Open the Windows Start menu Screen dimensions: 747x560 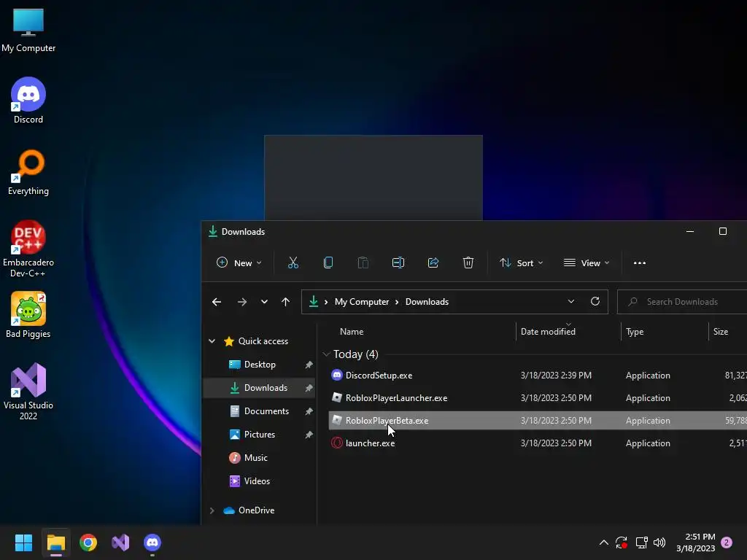point(23,542)
